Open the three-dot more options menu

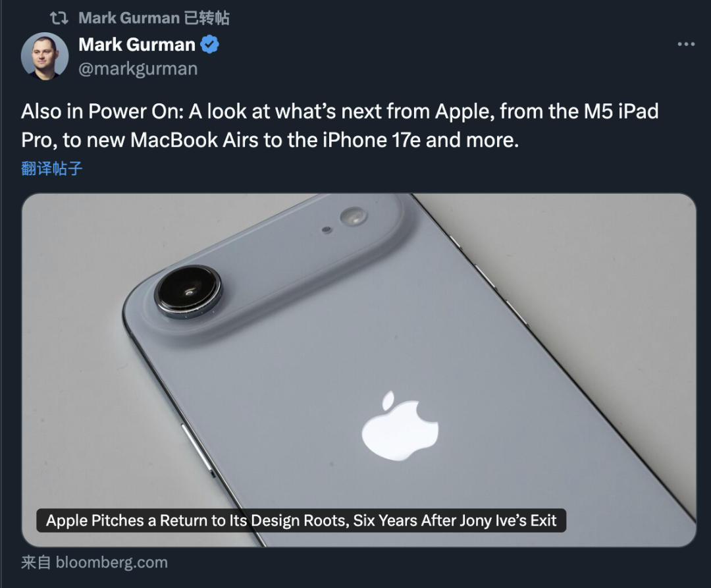(686, 45)
